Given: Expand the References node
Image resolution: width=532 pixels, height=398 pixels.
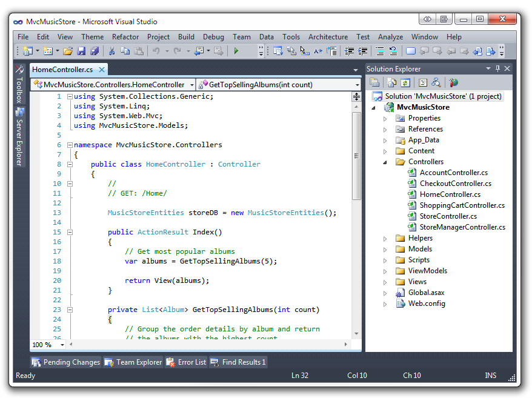Looking at the screenshot, I should 385,130.
